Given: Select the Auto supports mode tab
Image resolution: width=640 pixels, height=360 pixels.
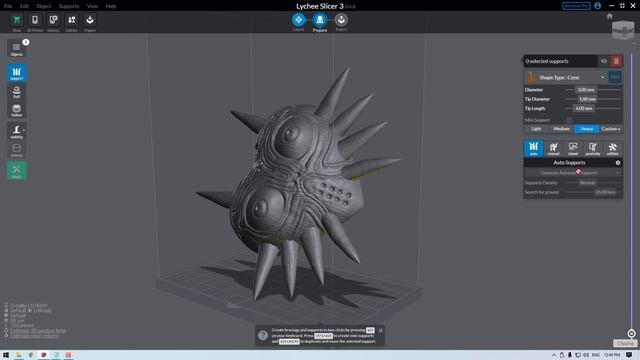Looking at the screenshot, I should point(533,148).
